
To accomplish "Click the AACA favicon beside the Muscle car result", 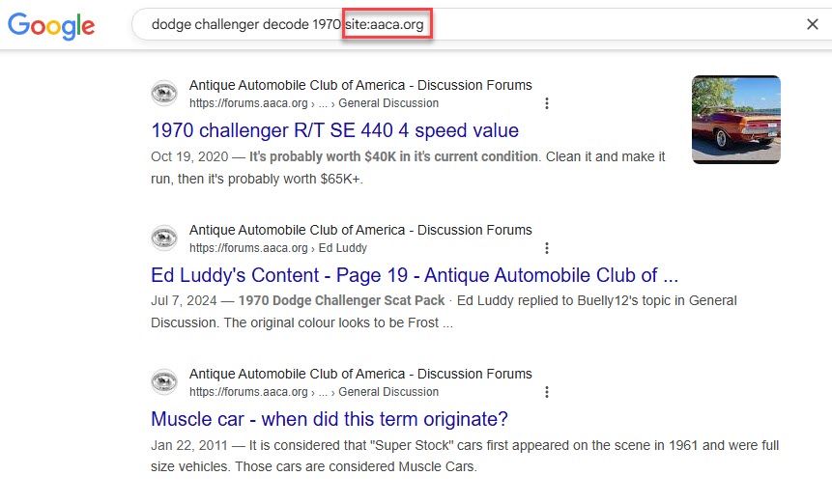I will point(164,382).
